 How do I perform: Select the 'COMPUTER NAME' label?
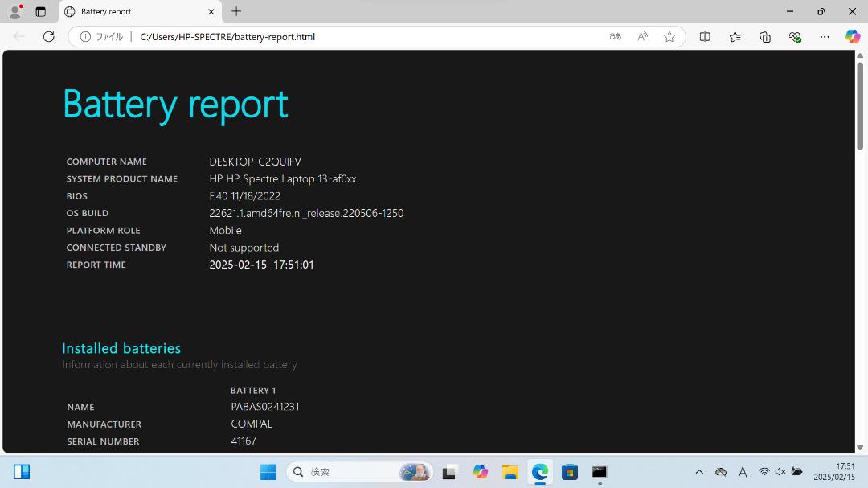[107, 162]
